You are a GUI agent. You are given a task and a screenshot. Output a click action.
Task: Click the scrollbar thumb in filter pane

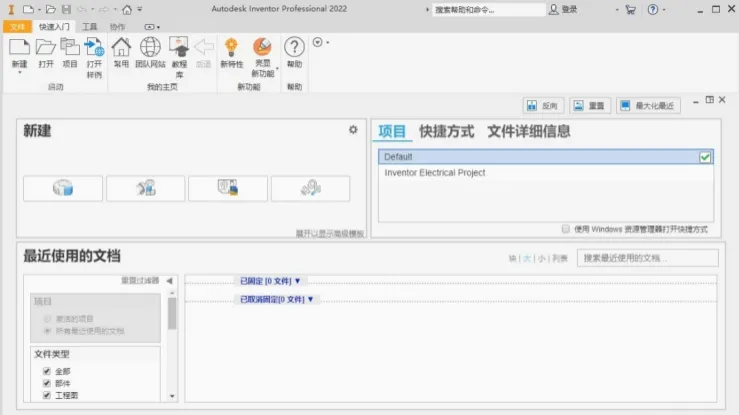click(x=172, y=314)
